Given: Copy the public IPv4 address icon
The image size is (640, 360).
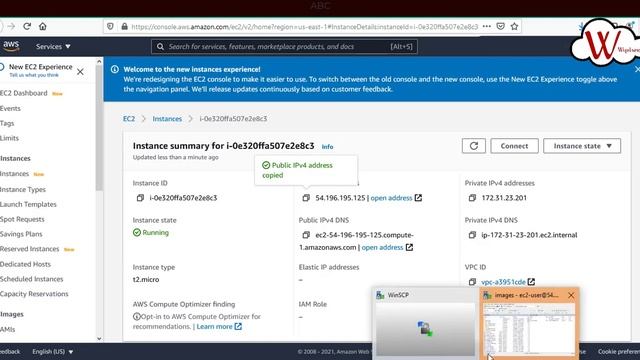Looking at the screenshot, I should point(306,198).
